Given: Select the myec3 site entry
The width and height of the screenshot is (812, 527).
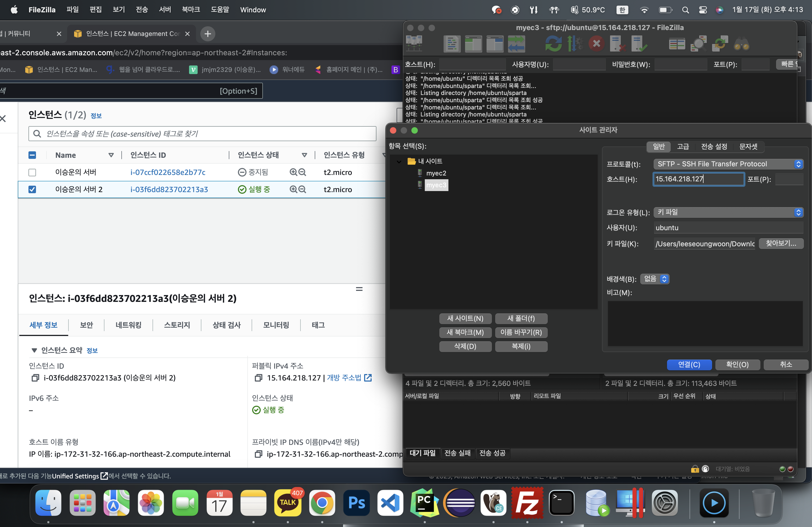Looking at the screenshot, I should [436, 185].
